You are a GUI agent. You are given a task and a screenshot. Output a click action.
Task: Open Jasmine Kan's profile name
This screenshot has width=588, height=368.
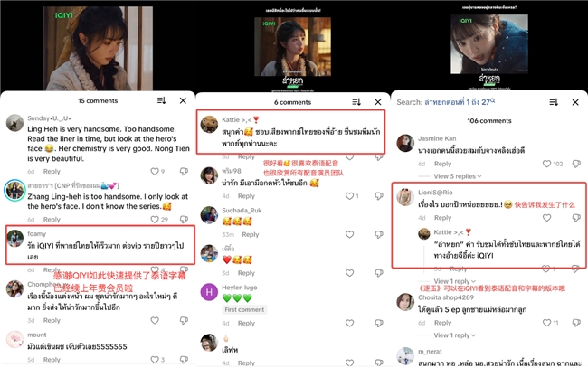tap(437, 138)
